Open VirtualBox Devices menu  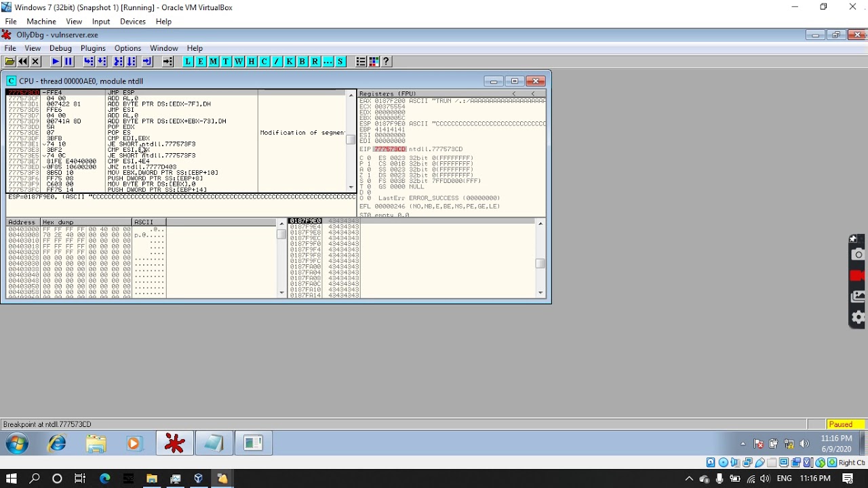point(133,22)
